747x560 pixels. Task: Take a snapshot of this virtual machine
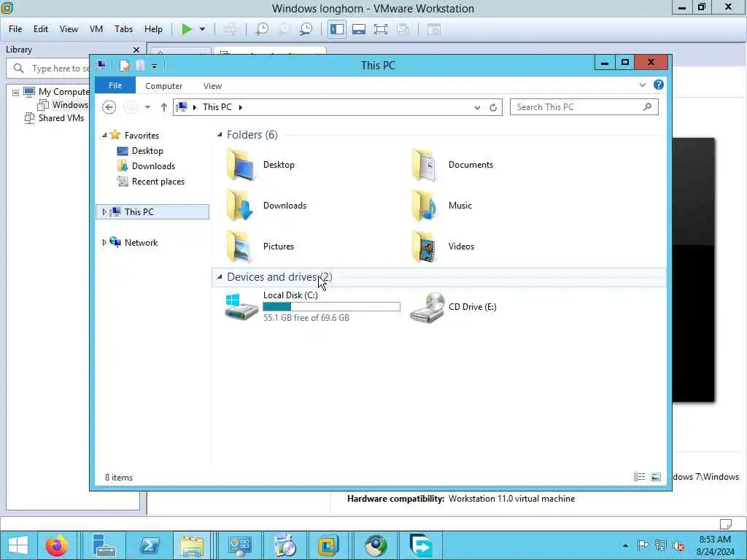tap(262, 29)
